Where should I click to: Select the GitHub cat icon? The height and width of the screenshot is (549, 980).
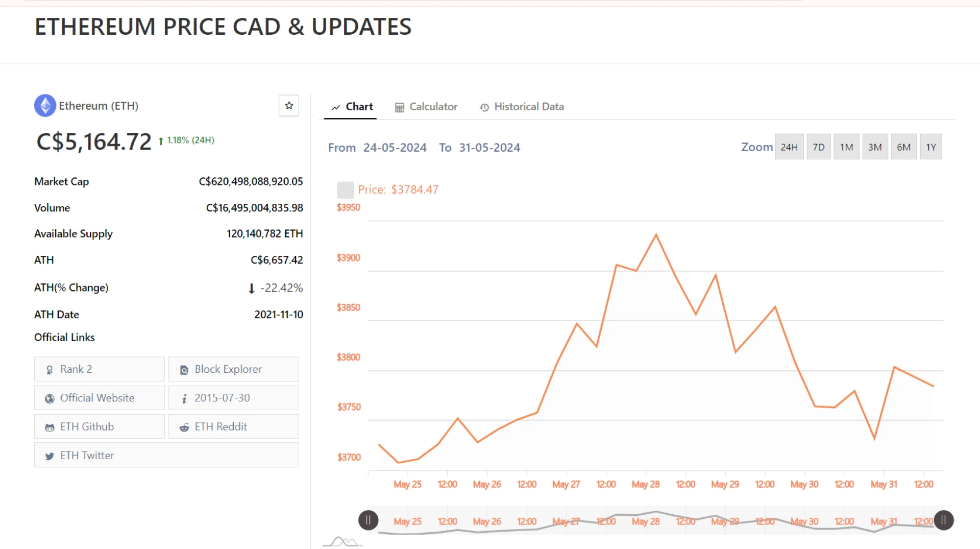(50, 427)
